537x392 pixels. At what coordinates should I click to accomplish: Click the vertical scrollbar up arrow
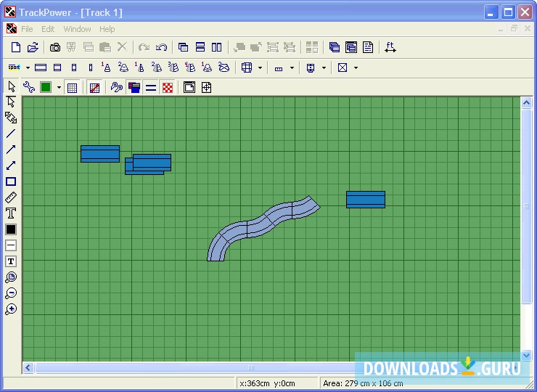pyautogui.click(x=526, y=103)
